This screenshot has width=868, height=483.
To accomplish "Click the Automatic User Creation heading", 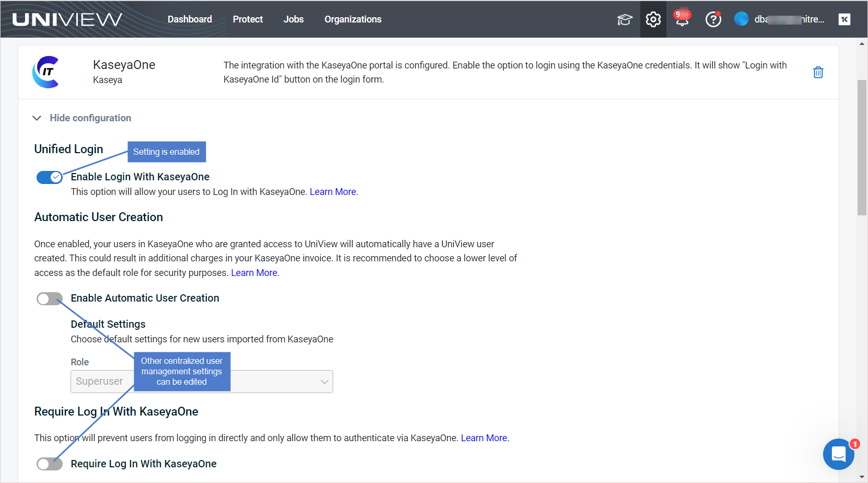I will (x=99, y=217).
